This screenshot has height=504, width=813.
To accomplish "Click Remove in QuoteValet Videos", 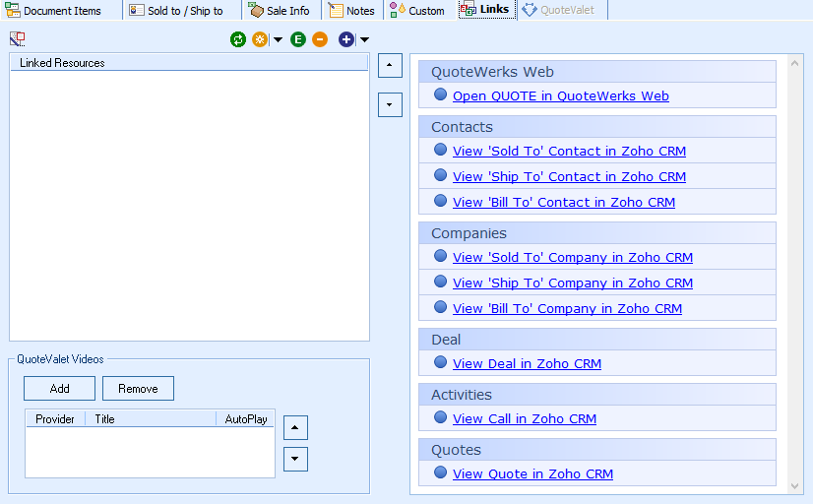I will pyautogui.click(x=138, y=389).
